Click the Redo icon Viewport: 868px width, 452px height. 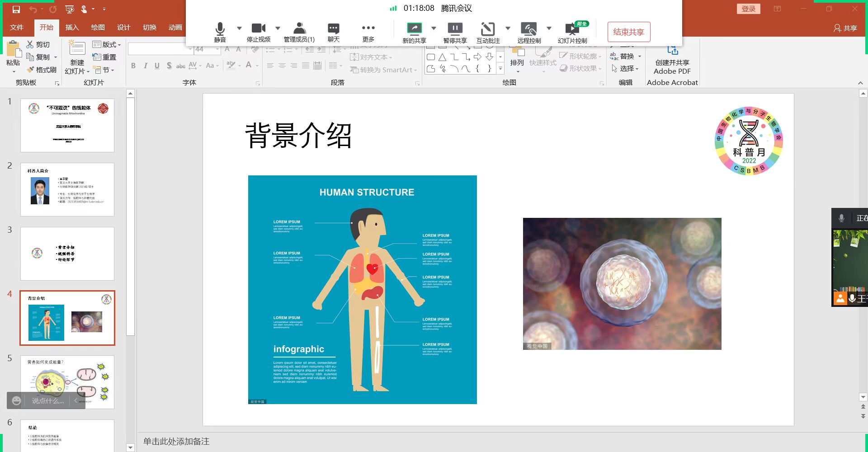53,9
